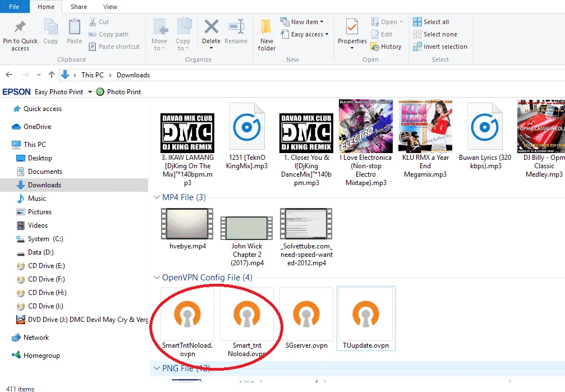
Task: Switch to the View tab
Action: tap(110, 7)
